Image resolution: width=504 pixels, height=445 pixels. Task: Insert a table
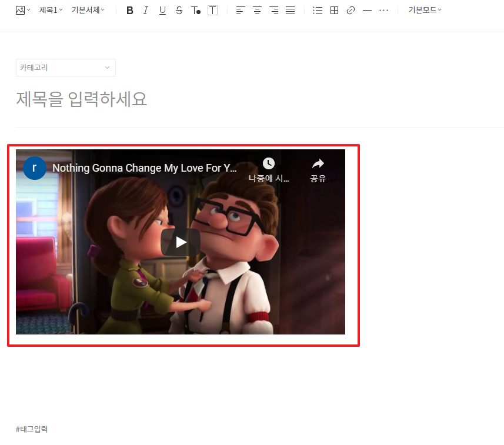pyautogui.click(x=334, y=11)
